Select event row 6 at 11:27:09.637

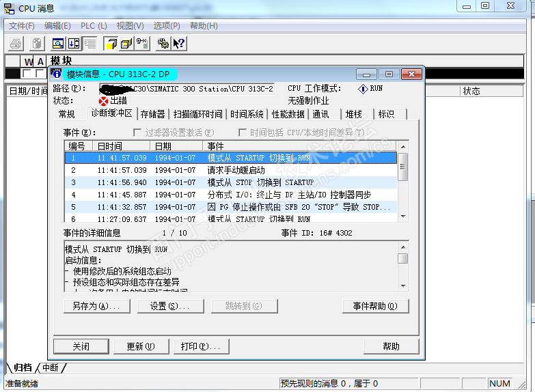[x=231, y=219]
